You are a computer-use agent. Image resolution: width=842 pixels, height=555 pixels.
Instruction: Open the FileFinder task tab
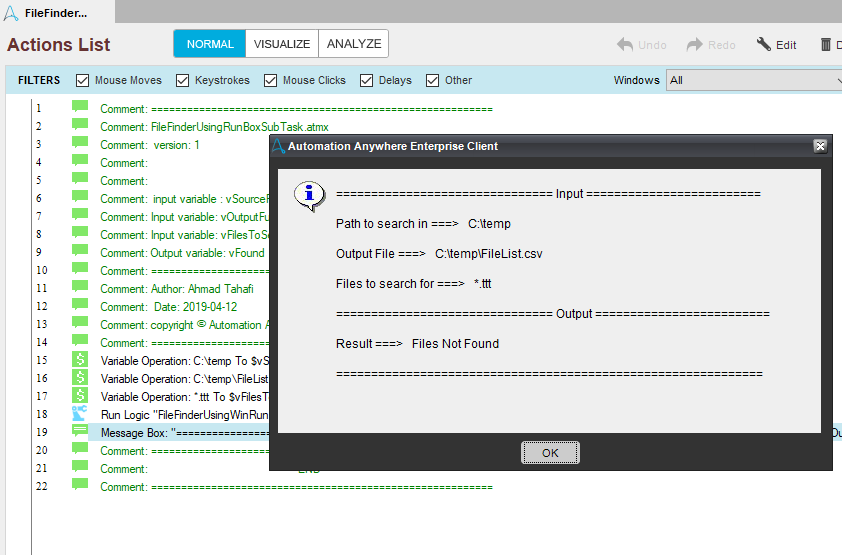point(56,13)
